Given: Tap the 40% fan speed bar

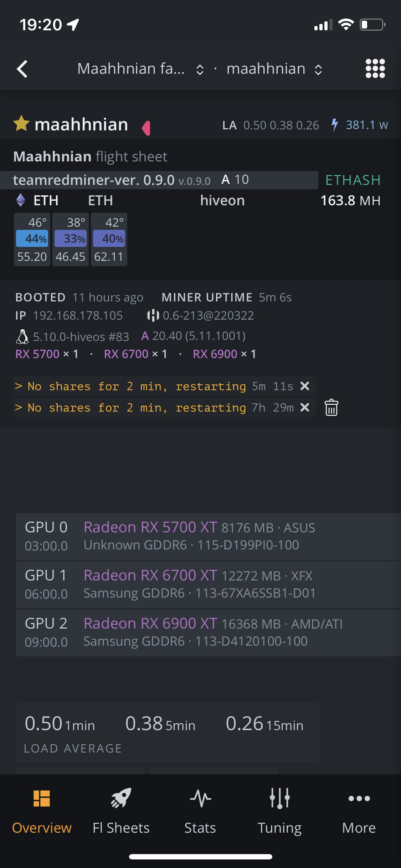Looking at the screenshot, I should click(x=109, y=239).
